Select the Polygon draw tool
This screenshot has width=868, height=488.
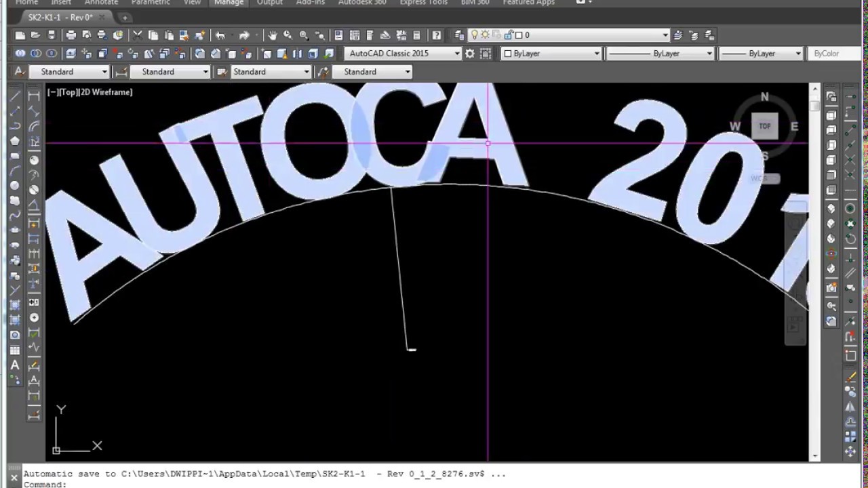tap(15, 141)
